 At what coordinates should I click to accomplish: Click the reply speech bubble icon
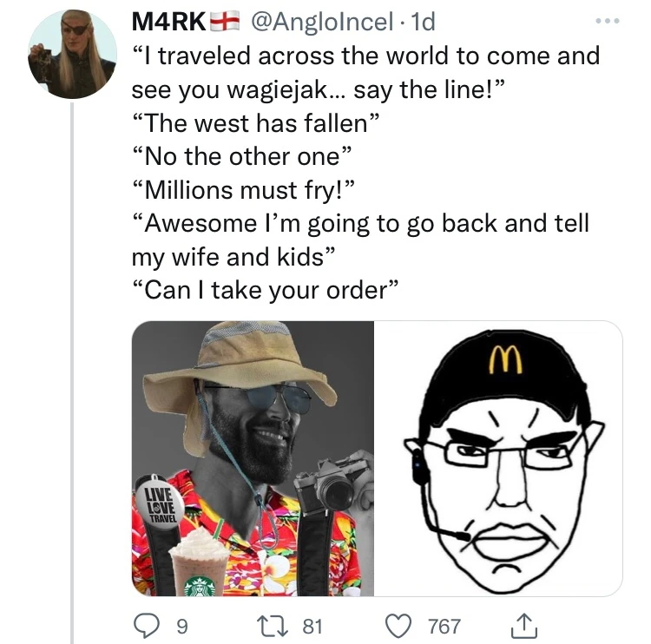click(x=147, y=626)
